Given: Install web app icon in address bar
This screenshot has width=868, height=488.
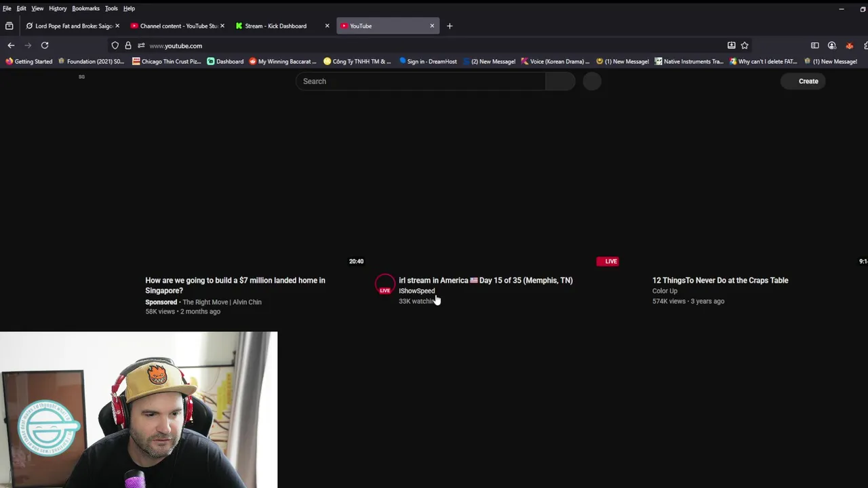Looking at the screenshot, I should [x=731, y=45].
